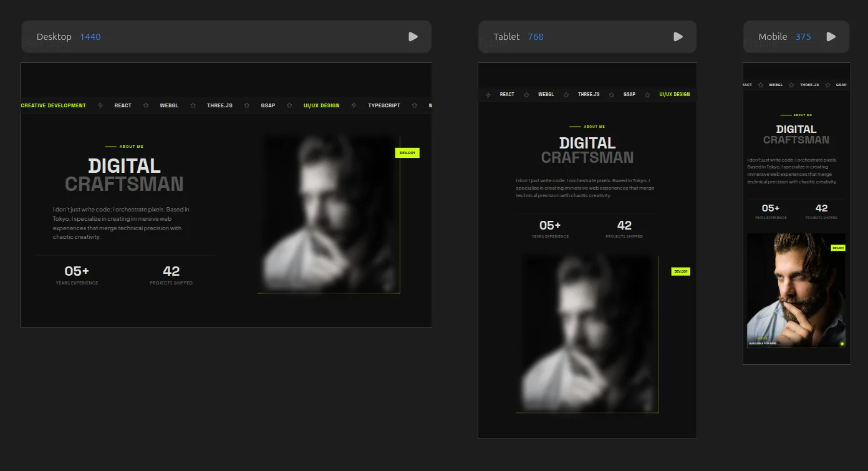The height and width of the screenshot is (471, 868).
Task: Select the Tablet breakpoint label
Action: pos(506,37)
